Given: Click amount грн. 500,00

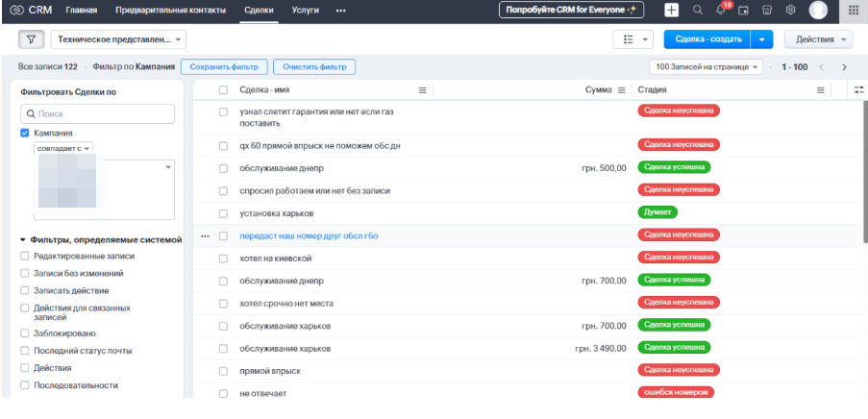Looking at the screenshot, I should [x=604, y=168].
